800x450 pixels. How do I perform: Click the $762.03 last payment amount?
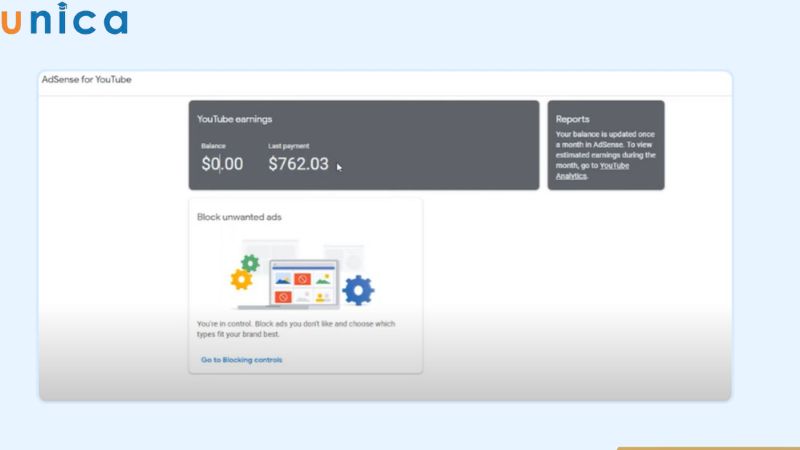click(298, 164)
